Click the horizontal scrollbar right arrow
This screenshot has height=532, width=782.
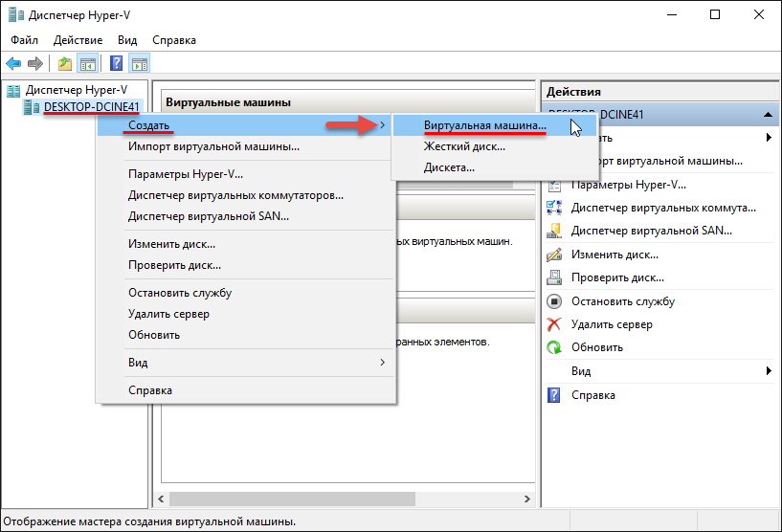[x=527, y=499]
